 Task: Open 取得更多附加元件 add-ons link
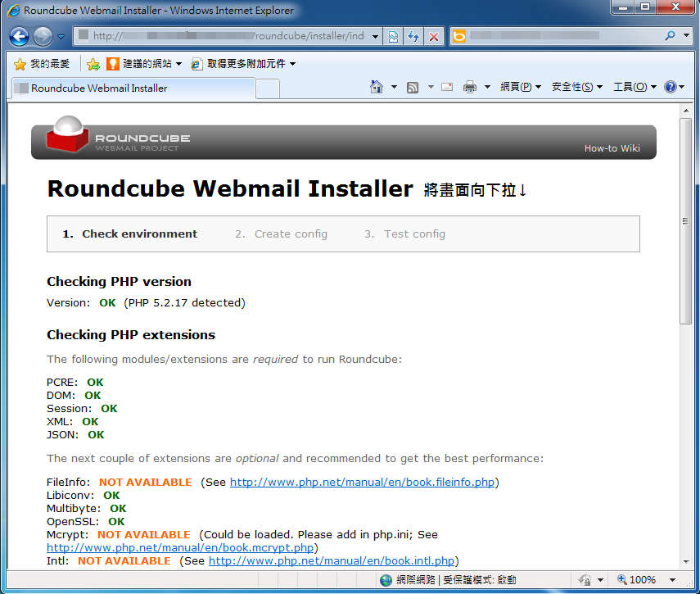(243, 64)
